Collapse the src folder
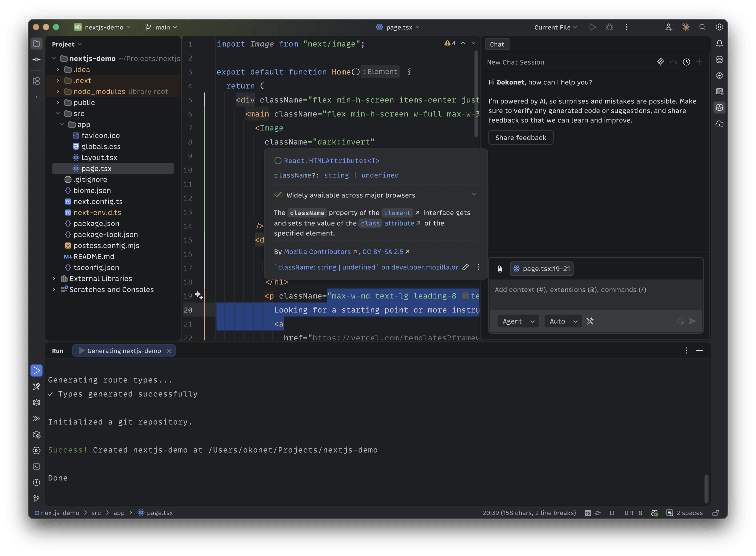The width and height of the screenshot is (756, 556). click(58, 113)
